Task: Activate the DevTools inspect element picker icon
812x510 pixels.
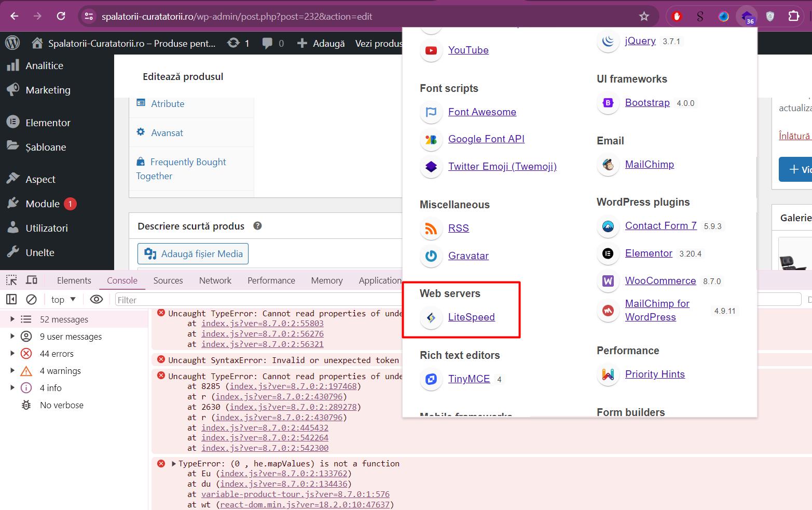Action: pyautogui.click(x=11, y=280)
